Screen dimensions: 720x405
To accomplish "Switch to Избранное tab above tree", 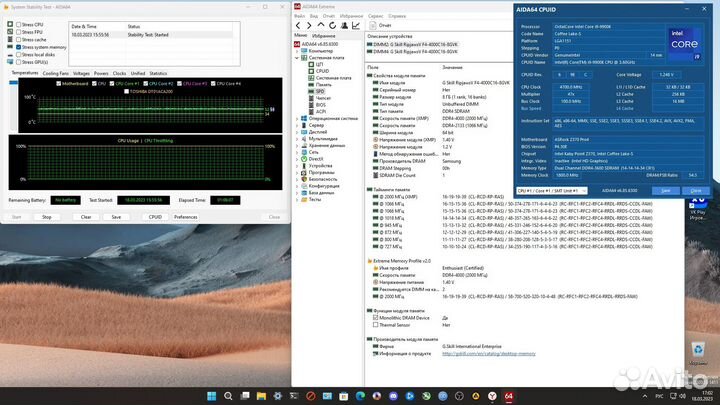I will tap(324, 36).
